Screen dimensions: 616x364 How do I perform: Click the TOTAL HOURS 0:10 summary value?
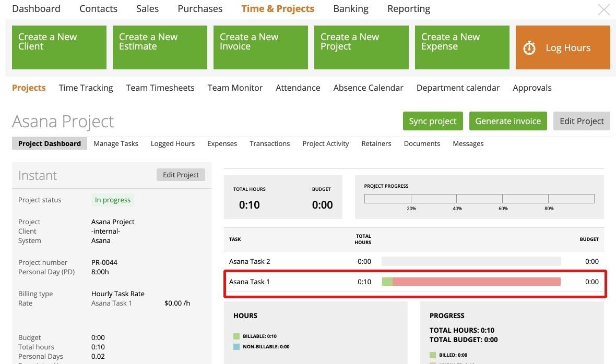[x=250, y=205]
